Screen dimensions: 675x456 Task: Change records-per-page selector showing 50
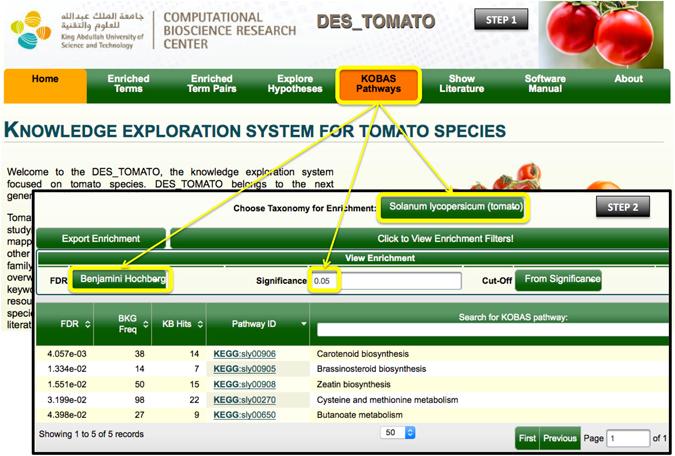coord(397,432)
